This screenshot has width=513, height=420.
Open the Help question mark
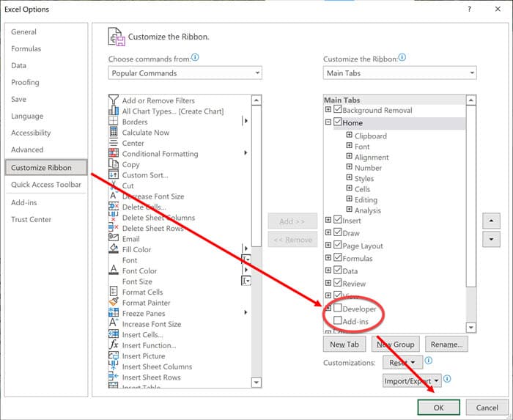470,9
